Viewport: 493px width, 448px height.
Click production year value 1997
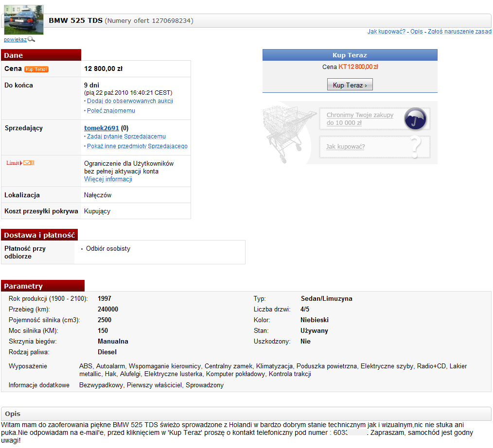105,298
